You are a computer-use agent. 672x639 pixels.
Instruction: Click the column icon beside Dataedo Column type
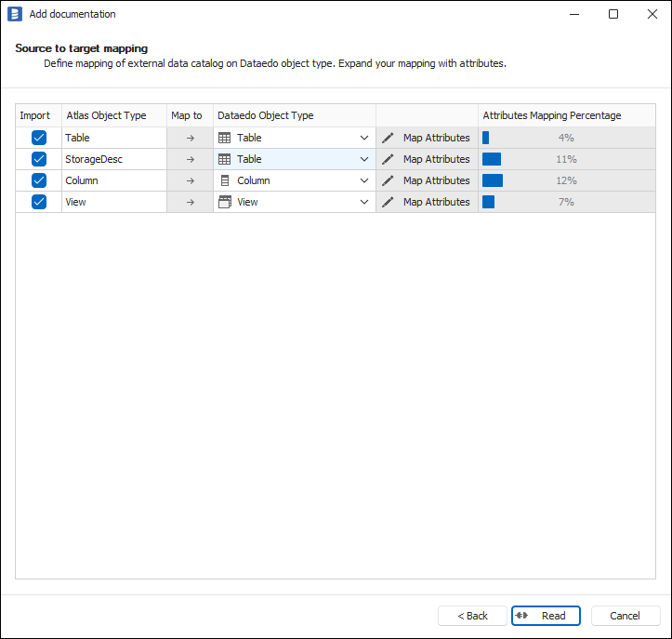(225, 180)
